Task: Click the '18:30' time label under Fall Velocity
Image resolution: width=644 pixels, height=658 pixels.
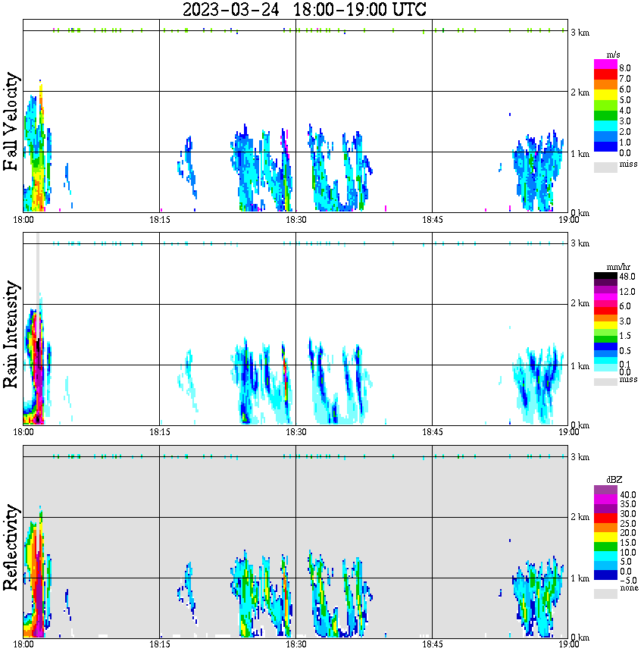Action: [x=296, y=220]
